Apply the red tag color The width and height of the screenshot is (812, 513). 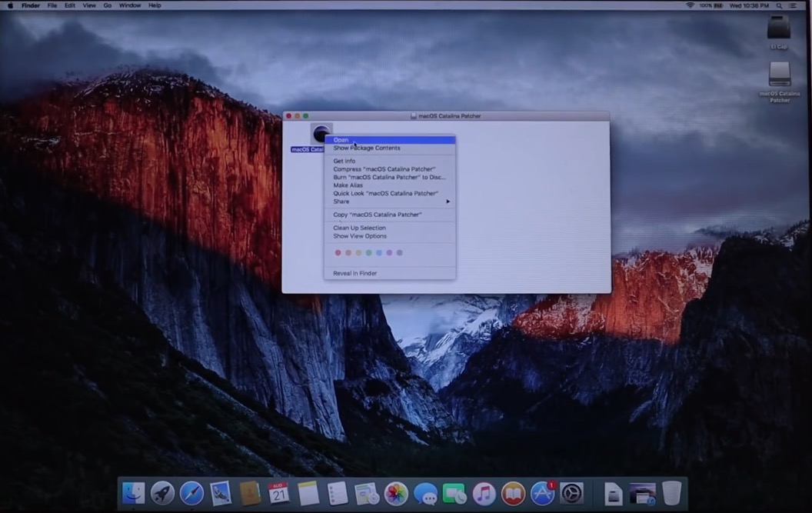[338, 253]
